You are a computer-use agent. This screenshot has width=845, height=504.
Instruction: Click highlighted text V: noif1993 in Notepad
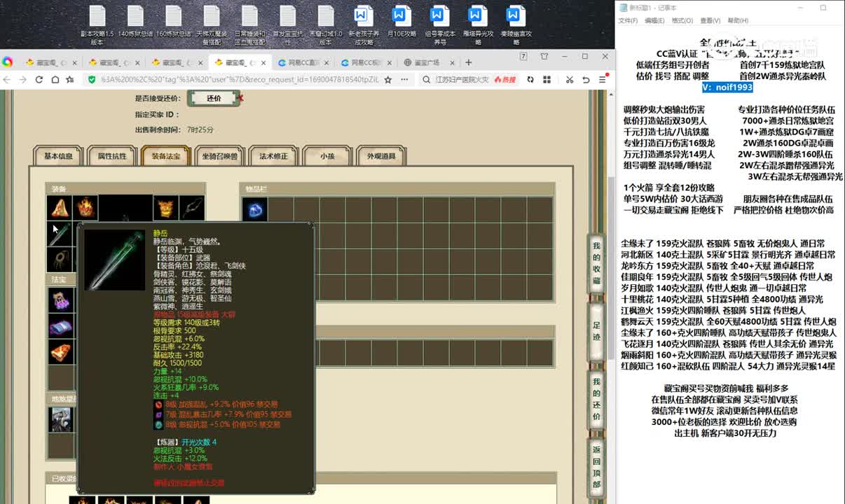coord(727,87)
